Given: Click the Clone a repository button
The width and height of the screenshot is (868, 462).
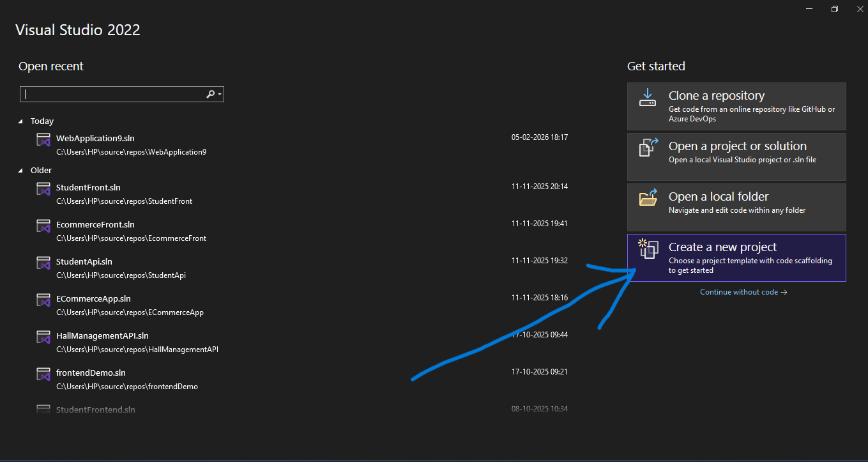Looking at the screenshot, I should point(736,106).
